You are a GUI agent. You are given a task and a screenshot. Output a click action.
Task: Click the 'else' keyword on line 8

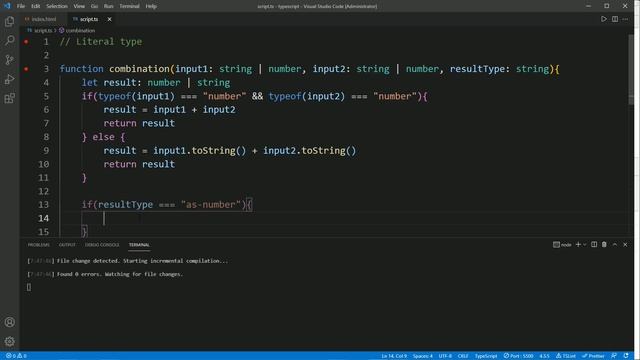click(104, 137)
